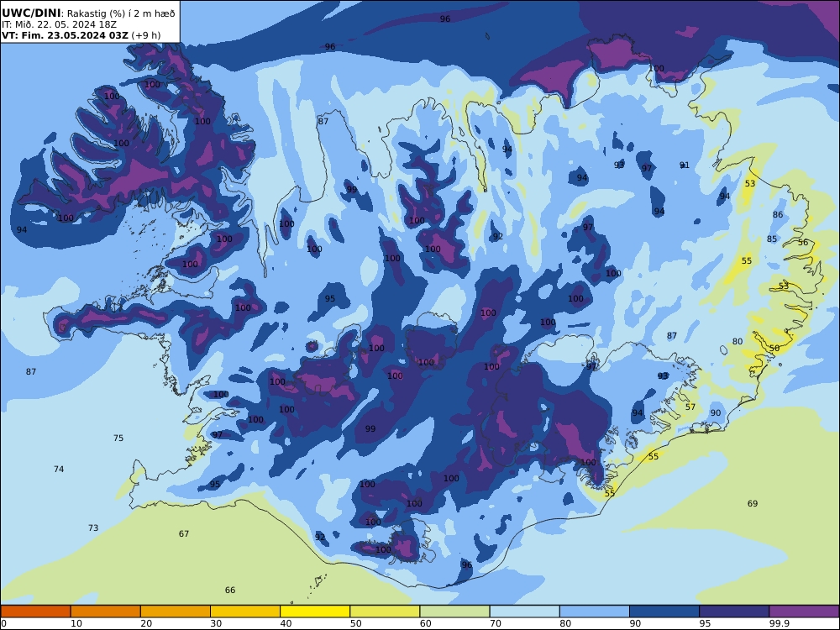Click the pale blue 70-80 legend swatch
Image resolution: width=840 pixels, height=630 pixels.
(524, 612)
